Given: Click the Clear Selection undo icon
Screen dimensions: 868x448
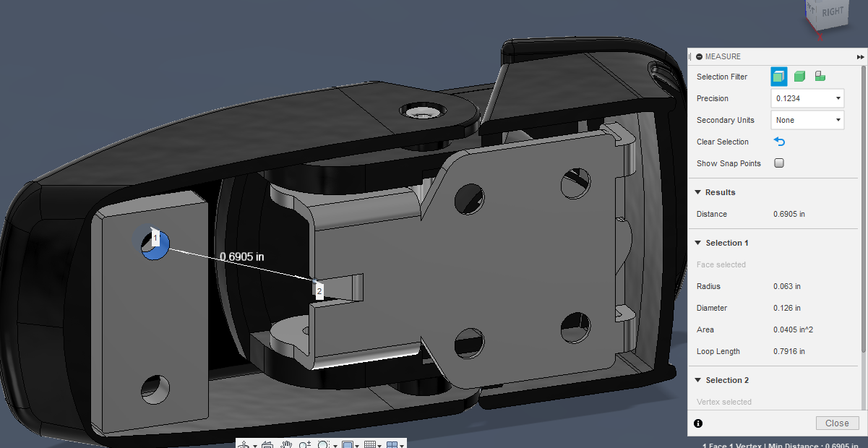Looking at the screenshot, I should 779,142.
